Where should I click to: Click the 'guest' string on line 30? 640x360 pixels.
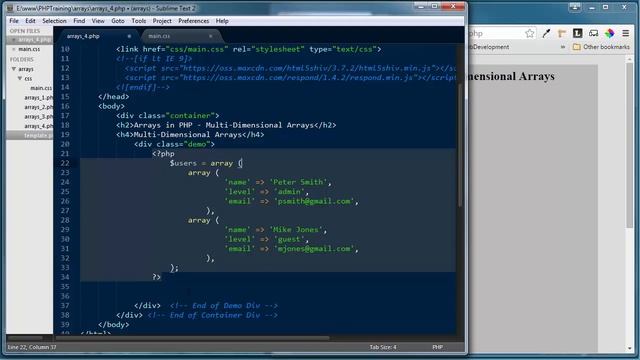point(289,239)
